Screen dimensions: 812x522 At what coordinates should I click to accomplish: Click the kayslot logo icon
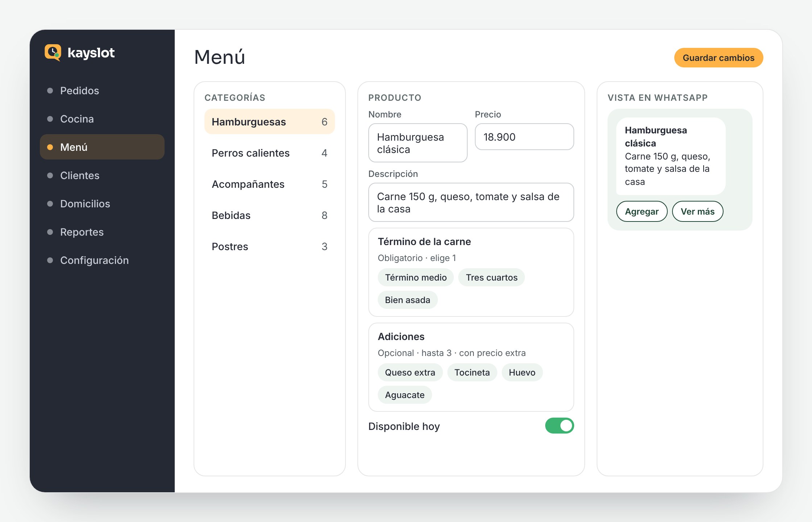(x=53, y=53)
